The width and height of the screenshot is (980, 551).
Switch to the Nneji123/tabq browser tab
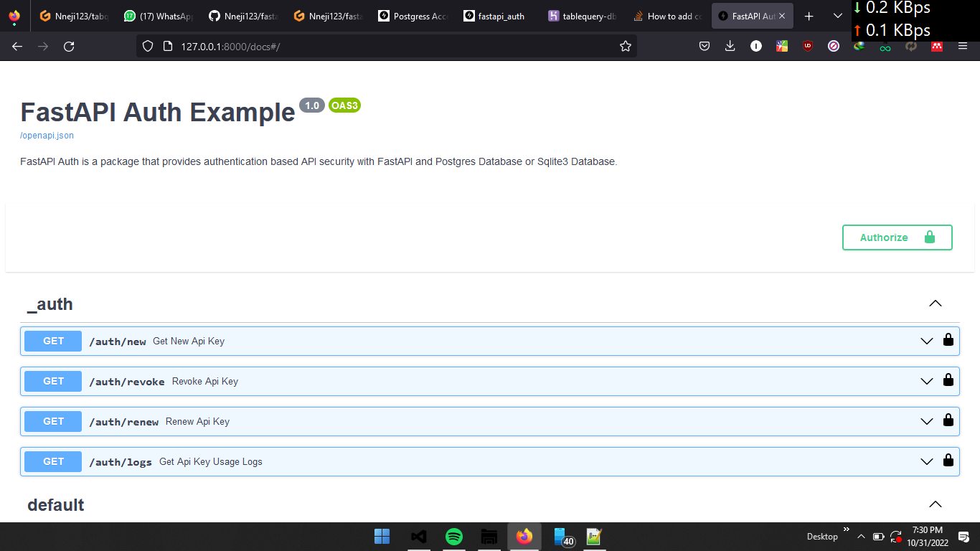tap(74, 16)
